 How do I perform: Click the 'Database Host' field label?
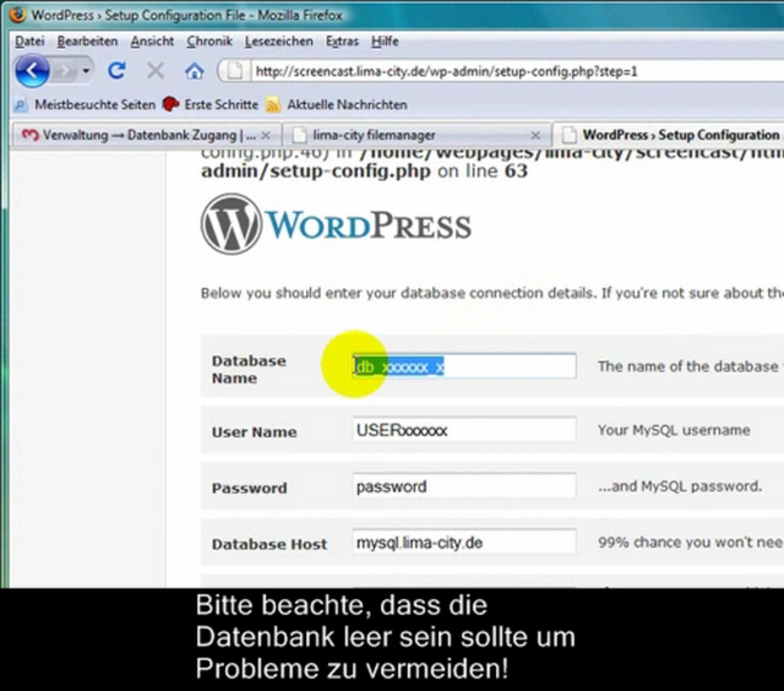[269, 544]
